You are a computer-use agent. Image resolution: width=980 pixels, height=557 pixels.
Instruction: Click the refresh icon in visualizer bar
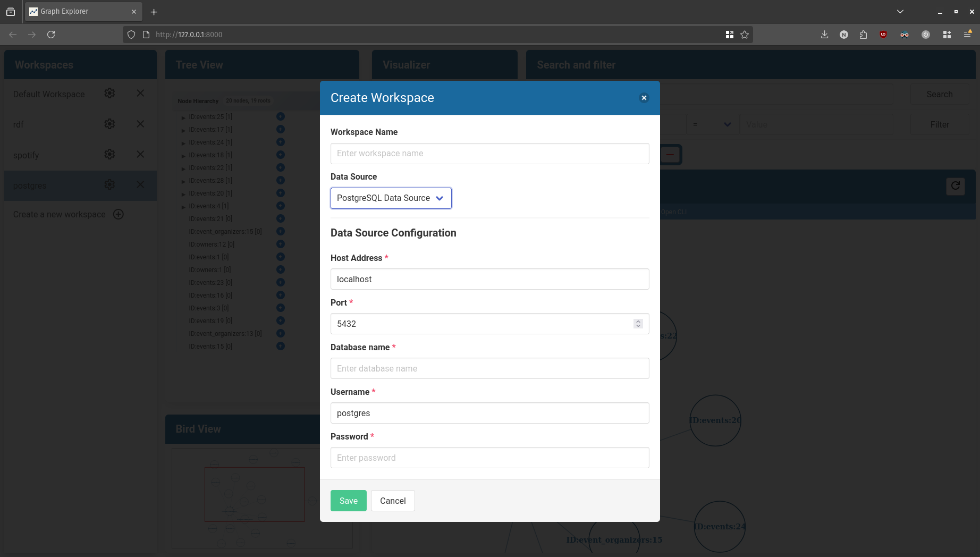tap(956, 186)
